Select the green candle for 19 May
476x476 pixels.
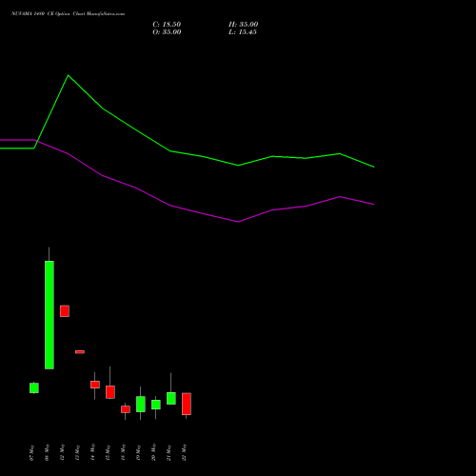point(141,404)
